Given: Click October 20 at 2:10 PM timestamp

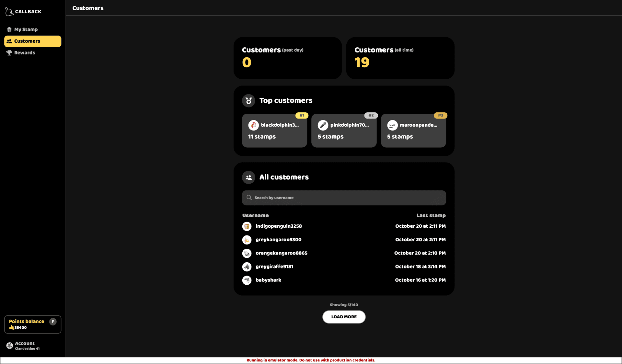Looking at the screenshot, I should click(x=420, y=253).
